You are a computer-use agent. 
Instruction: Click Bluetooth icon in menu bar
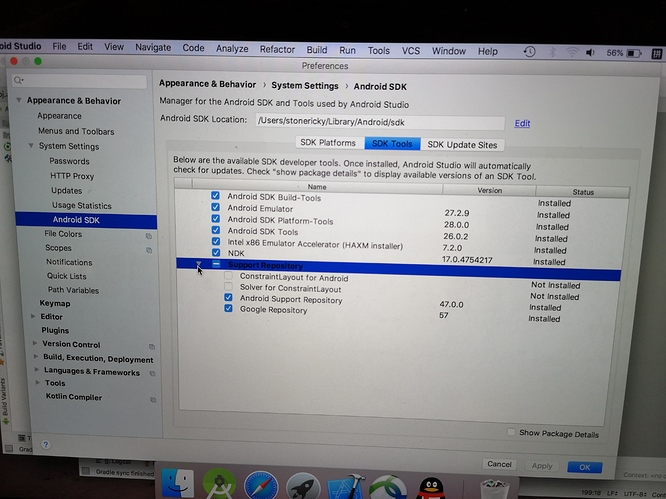(552, 52)
